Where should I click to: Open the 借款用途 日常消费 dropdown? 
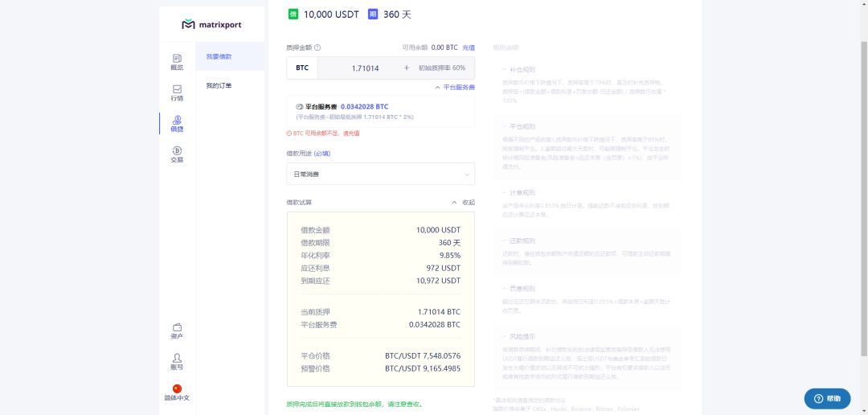coord(380,174)
